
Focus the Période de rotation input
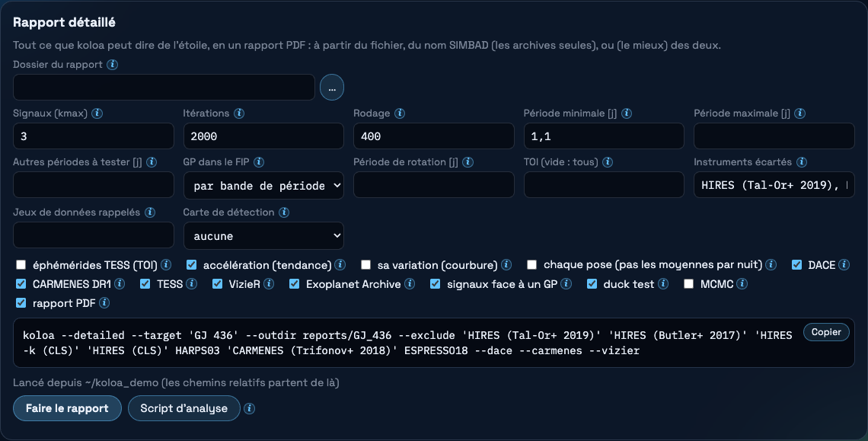pos(433,185)
